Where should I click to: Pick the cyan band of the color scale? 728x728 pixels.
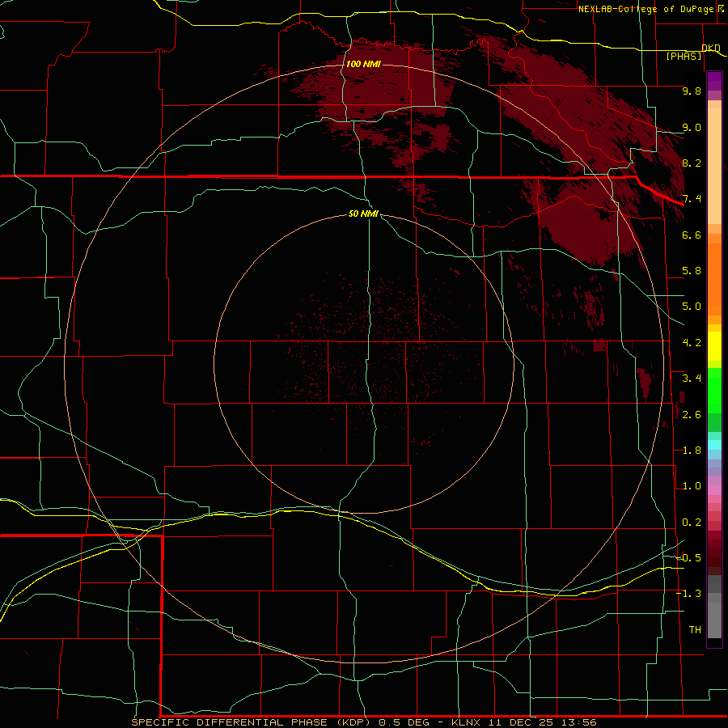[714, 444]
